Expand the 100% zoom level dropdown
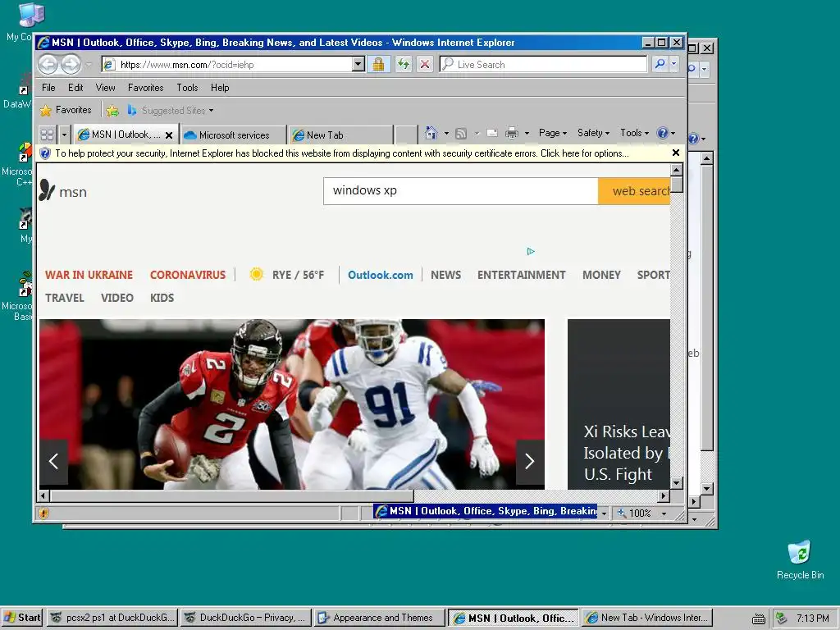Image resolution: width=840 pixels, height=630 pixels. pos(664,514)
